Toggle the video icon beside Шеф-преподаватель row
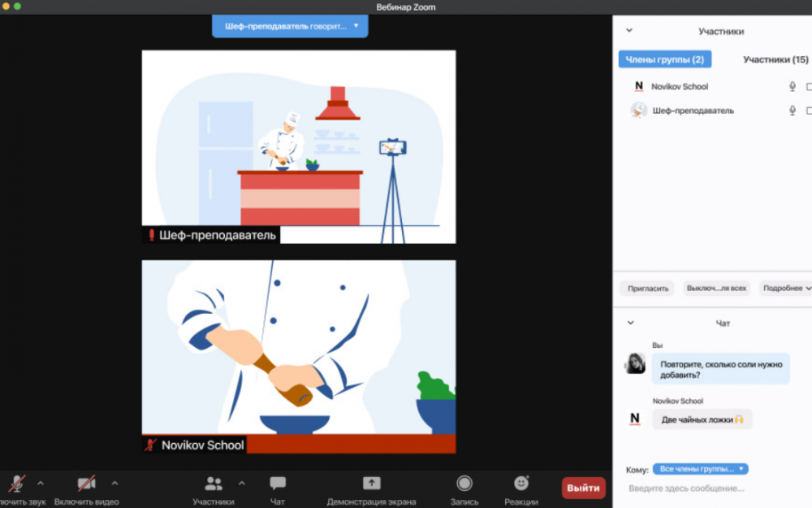Viewport: 812px width, 508px height. click(x=809, y=111)
